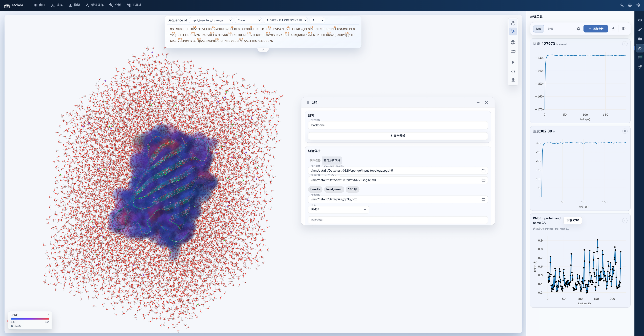Open the chain A dropdown

pos(318,20)
